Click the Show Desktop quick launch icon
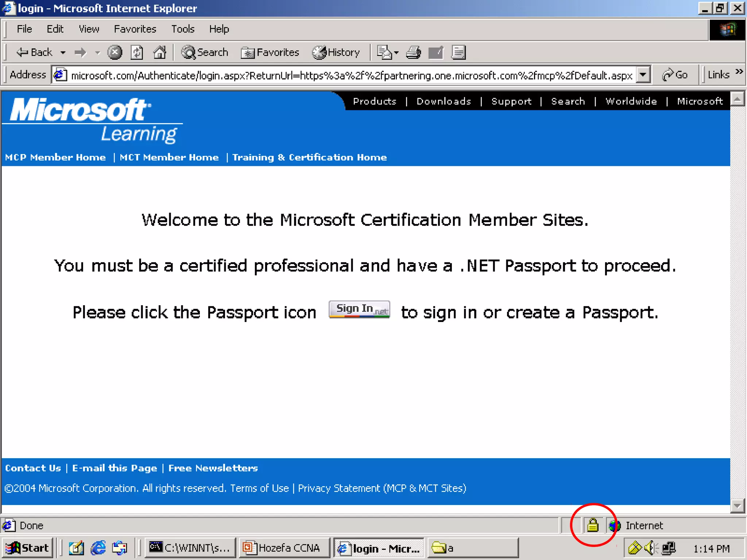Viewport: 747px width, 560px height. (76, 548)
